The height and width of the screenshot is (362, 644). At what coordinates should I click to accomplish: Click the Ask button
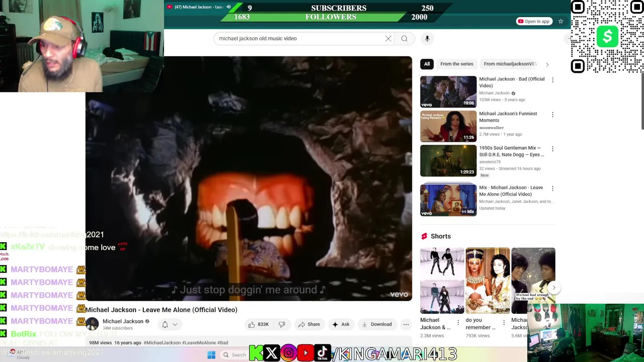pyautogui.click(x=340, y=324)
